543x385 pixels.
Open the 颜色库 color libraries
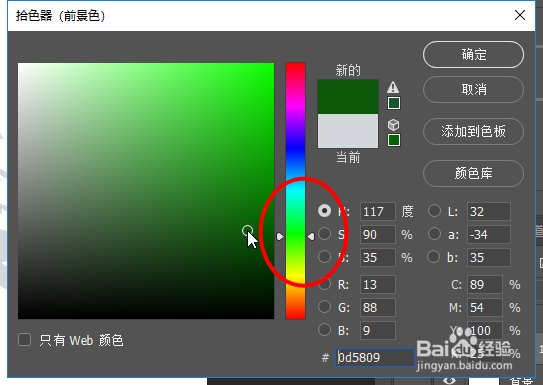coord(473,173)
